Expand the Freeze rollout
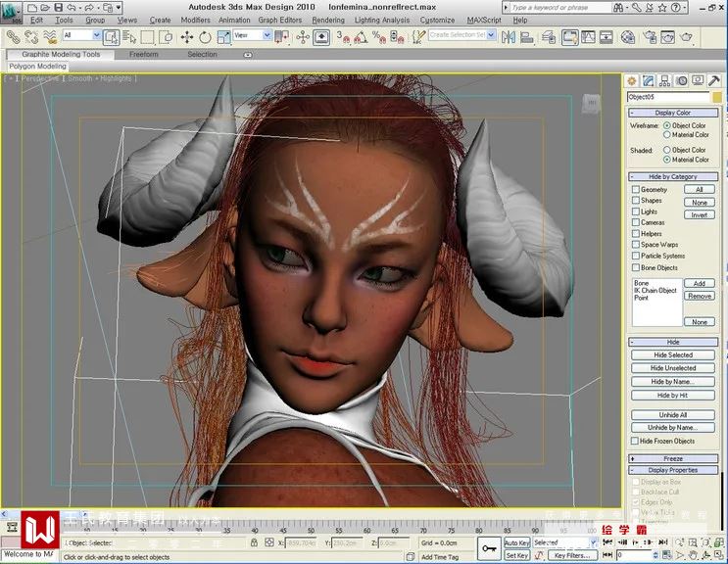 coord(673,458)
